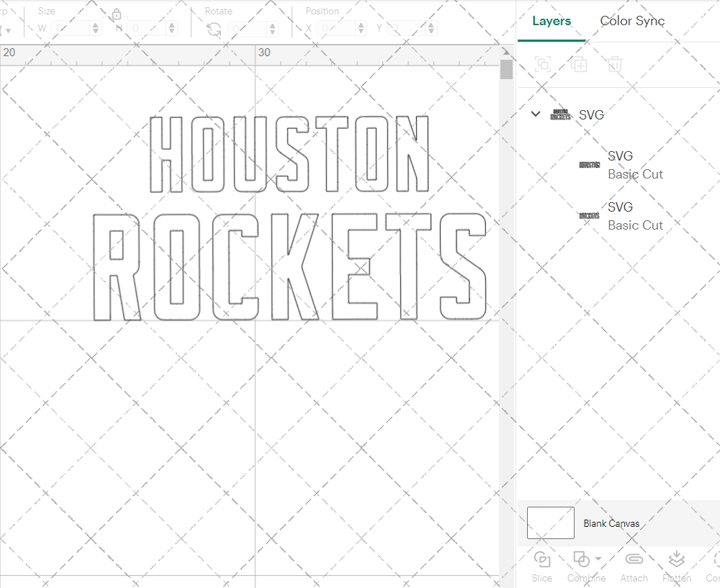The height and width of the screenshot is (588, 720).
Task: Click the Combine tool icon
Action: click(581, 559)
